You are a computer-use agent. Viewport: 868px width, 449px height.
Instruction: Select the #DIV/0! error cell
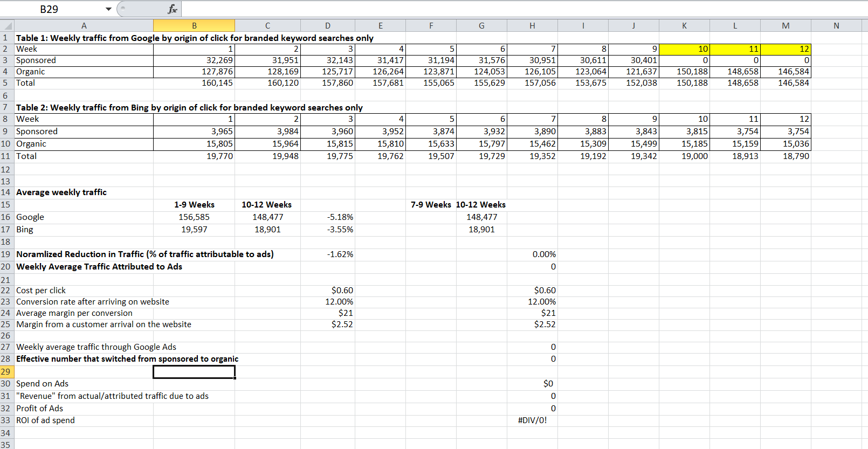[x=532, y=420]
